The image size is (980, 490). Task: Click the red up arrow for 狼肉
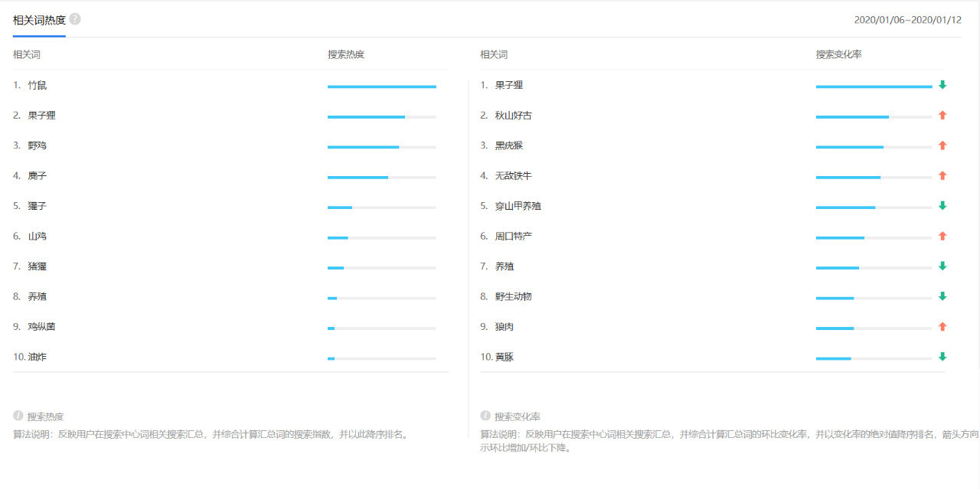(x=942, y=327)
